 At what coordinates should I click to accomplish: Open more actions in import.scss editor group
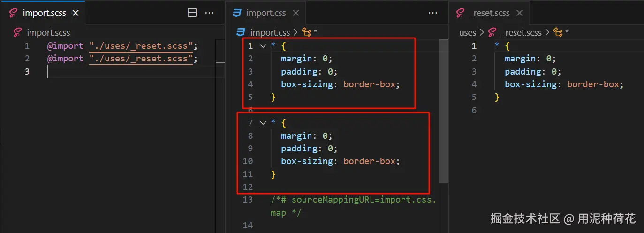(209, 13)
